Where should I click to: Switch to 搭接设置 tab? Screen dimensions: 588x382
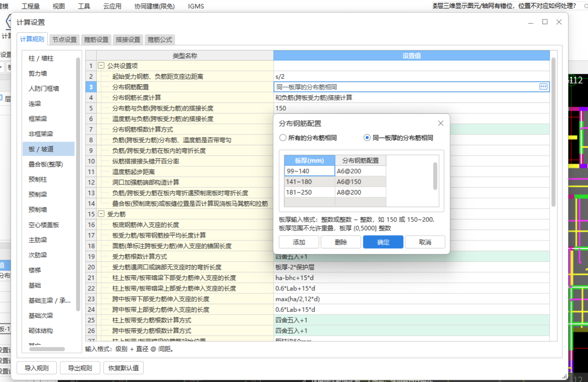pos(128,40)
